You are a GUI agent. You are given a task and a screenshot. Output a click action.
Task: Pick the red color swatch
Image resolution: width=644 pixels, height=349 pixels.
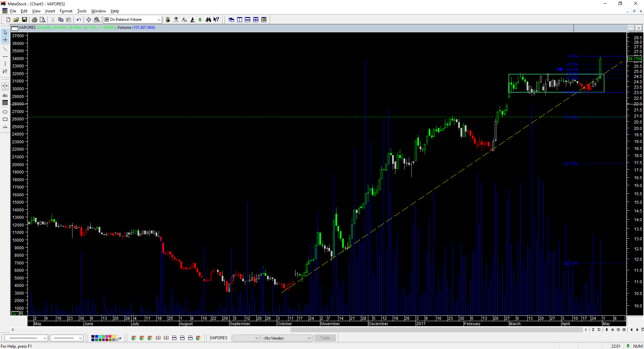[x=110, y=337]
